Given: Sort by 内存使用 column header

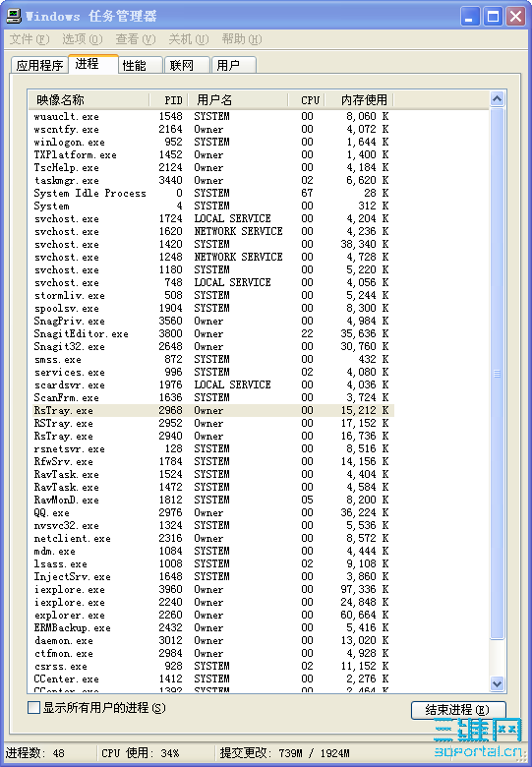Looking at the screenshot, I should tap(359, 99).
